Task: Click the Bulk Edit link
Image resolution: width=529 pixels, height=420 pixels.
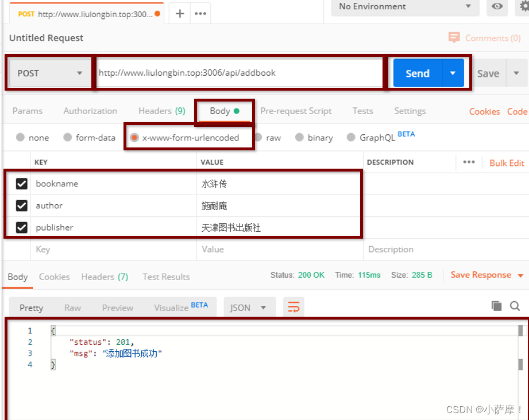Action: click(x=507, y=163)
